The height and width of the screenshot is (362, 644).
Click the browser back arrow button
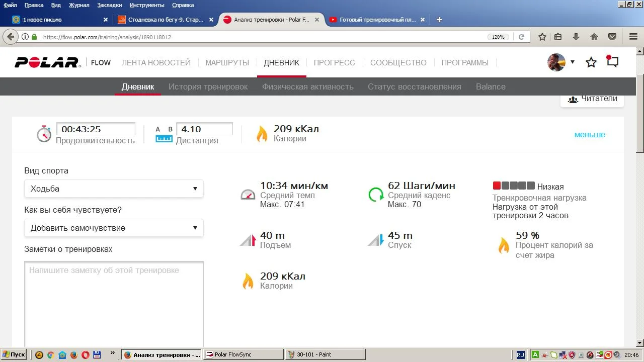pos(11,37)
